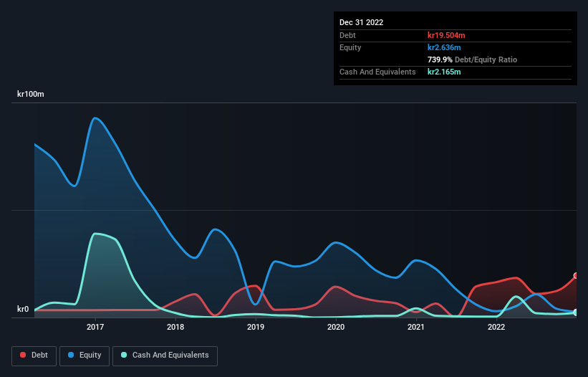Screen dimensions: 588x377
Task: Click Cash And Equivalents label in tooltip
Action: pyautogui.click(x=377, y=72)
